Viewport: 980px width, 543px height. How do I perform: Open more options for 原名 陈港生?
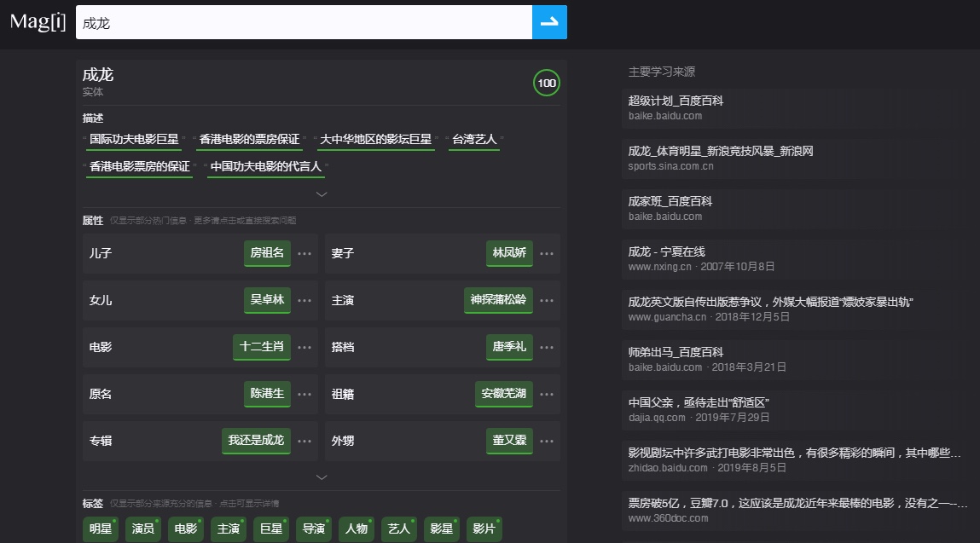click(x=304, y=395)
